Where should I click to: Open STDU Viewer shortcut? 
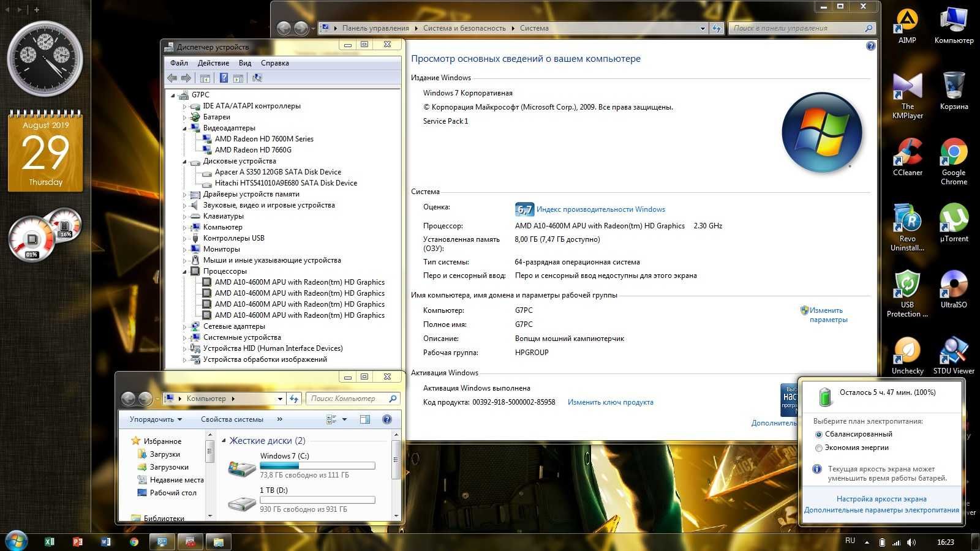pyautogui.click(x=954, y=356)
